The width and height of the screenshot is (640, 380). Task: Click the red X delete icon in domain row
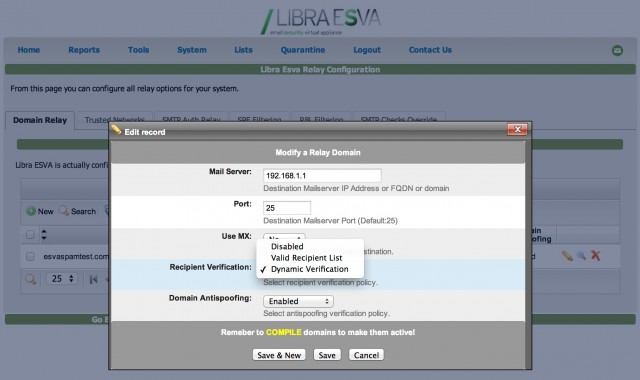point(596,256)
